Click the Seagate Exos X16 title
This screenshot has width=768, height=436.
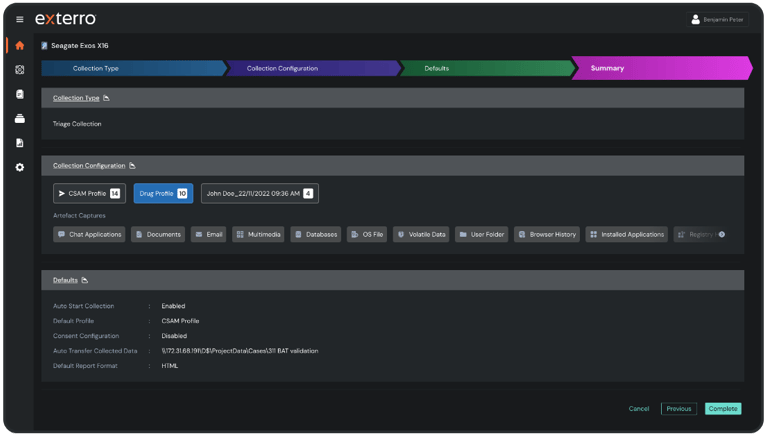coord(80,46)
